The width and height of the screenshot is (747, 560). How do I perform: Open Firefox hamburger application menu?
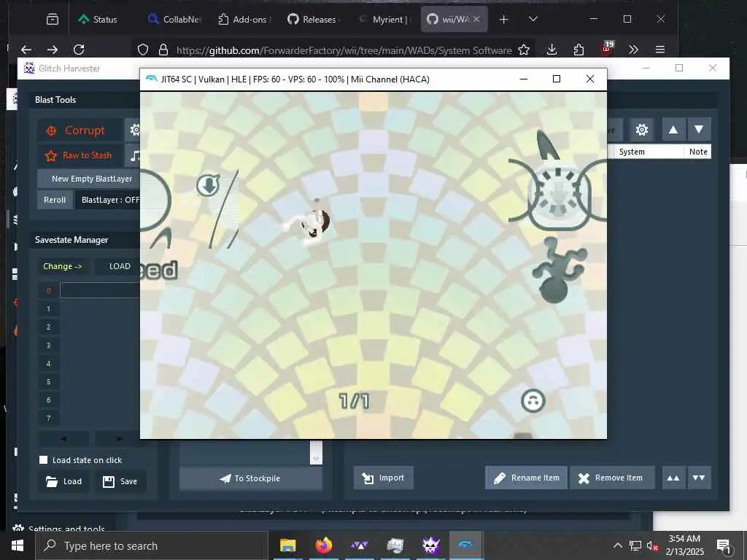coord(659,50)
